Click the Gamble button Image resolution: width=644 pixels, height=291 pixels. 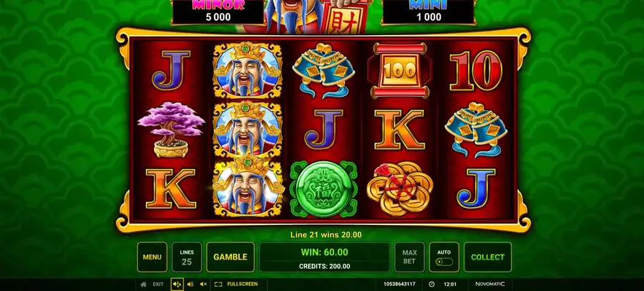pos(230,257)
